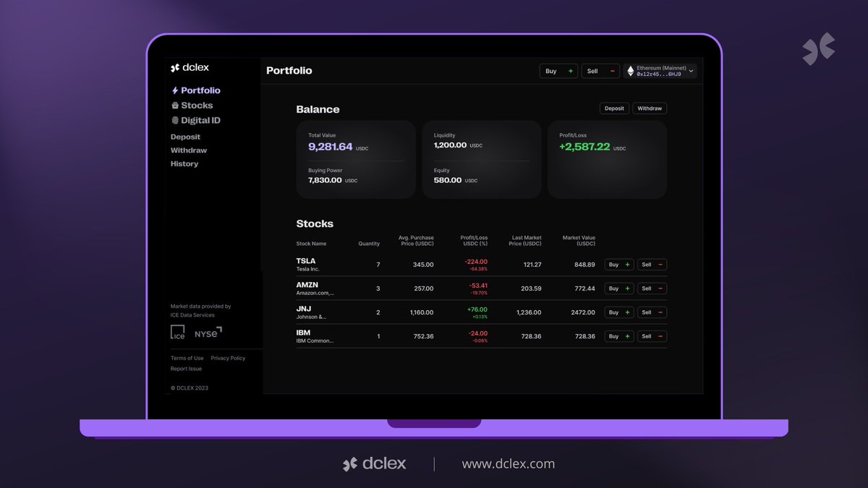The width and height of the screenshot is (868, 488).
Task: Open the Terms of Use link
Action: click(x=187, y=359)
